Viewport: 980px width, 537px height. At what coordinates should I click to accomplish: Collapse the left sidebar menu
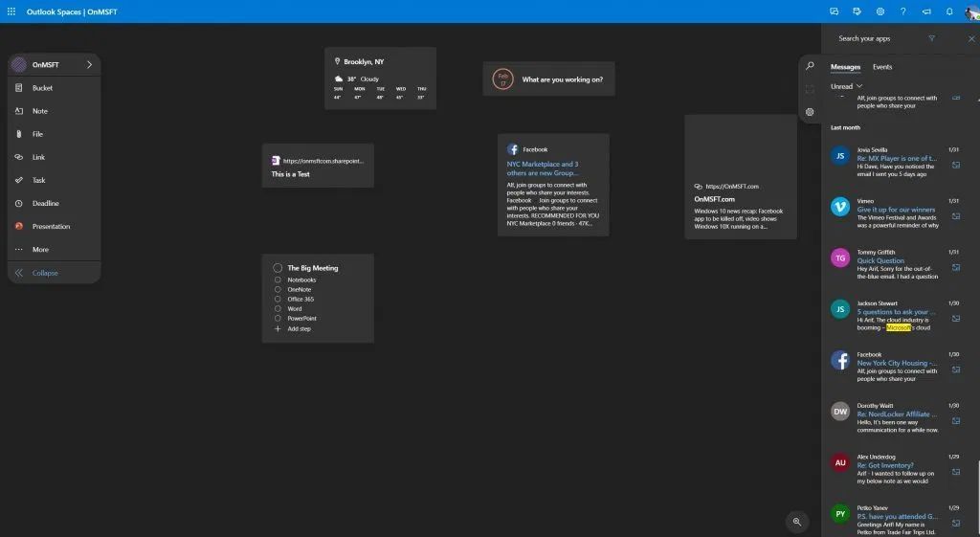tap(44, 273)
